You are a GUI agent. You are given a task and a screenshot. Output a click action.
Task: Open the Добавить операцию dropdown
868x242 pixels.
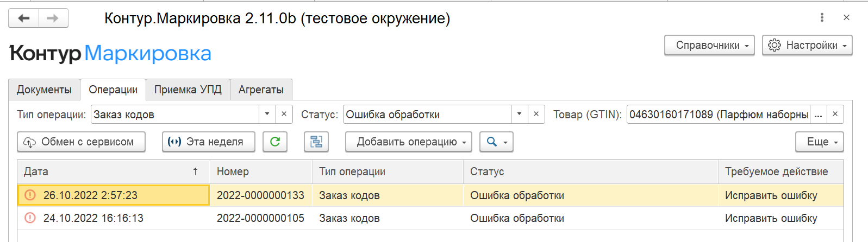[409, 142]
